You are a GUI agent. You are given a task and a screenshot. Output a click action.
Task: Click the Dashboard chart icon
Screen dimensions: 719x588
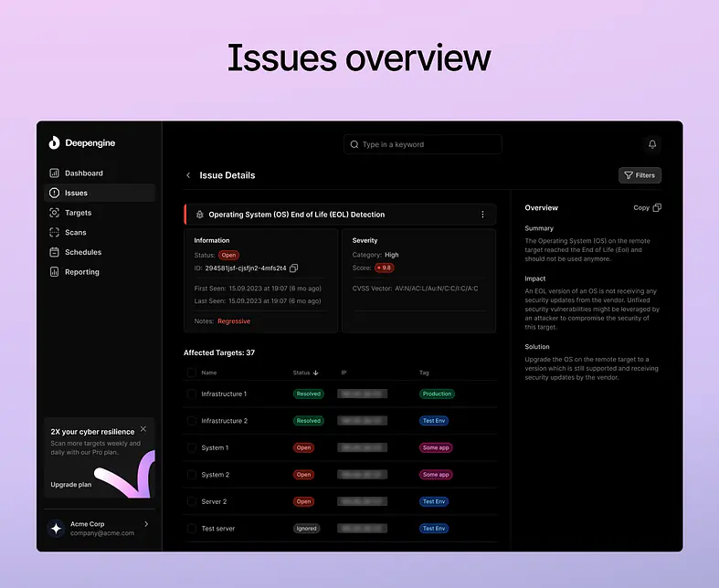tap(54, 173)
